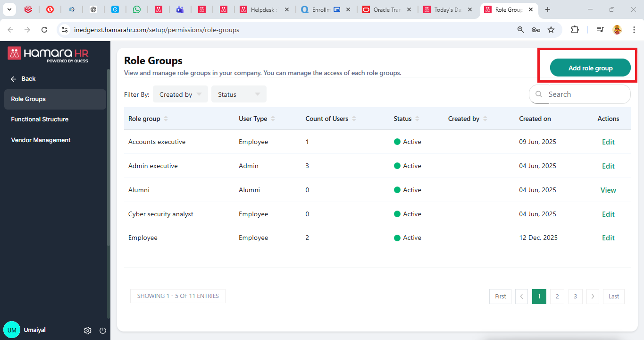Open the Chrome tab search dropdown
Image resolution: width=644 pixels, height=340 pixels.
point(8,9)
